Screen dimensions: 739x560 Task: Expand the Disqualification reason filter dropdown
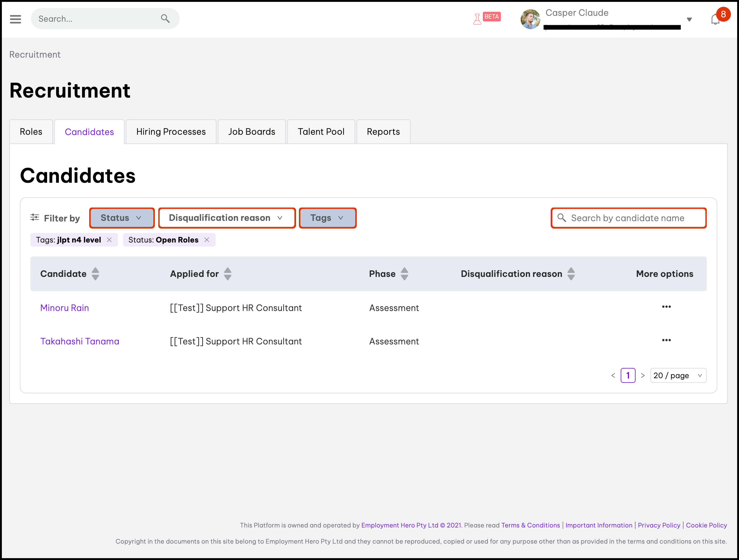tap(226, 218)
